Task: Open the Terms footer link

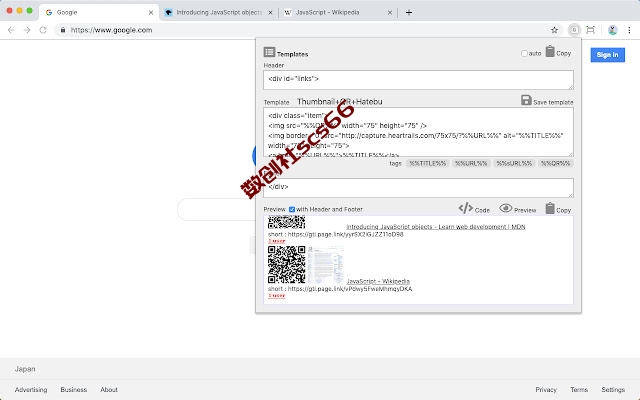Action: pyautogui.click(x=579, y=389)
